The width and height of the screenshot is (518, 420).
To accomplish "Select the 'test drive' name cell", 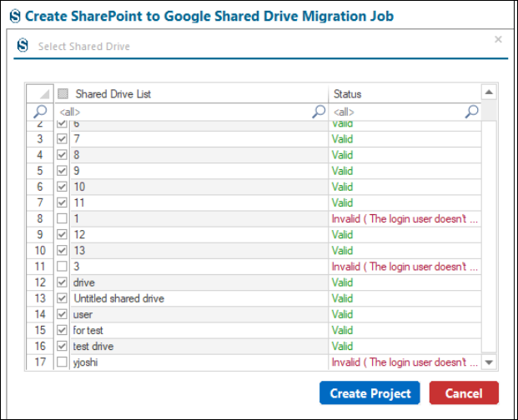I will pyautogui.click(x=199, y=346).
